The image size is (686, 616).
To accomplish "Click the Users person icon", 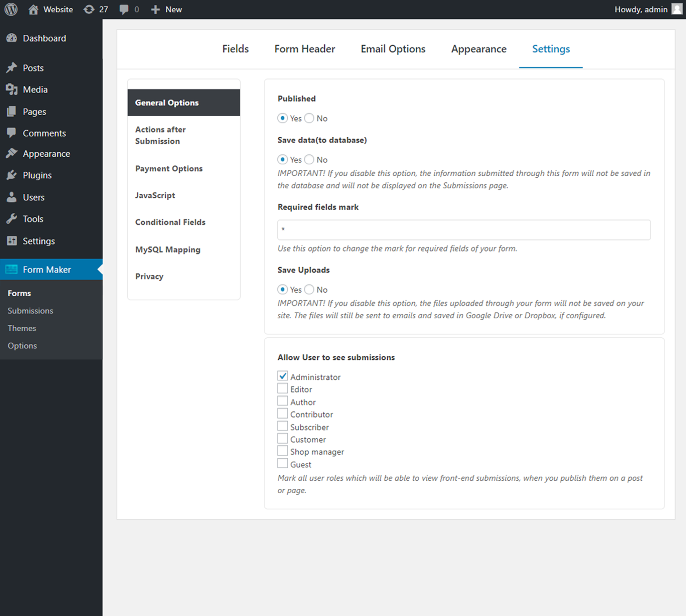I will [x=12, y=197].
